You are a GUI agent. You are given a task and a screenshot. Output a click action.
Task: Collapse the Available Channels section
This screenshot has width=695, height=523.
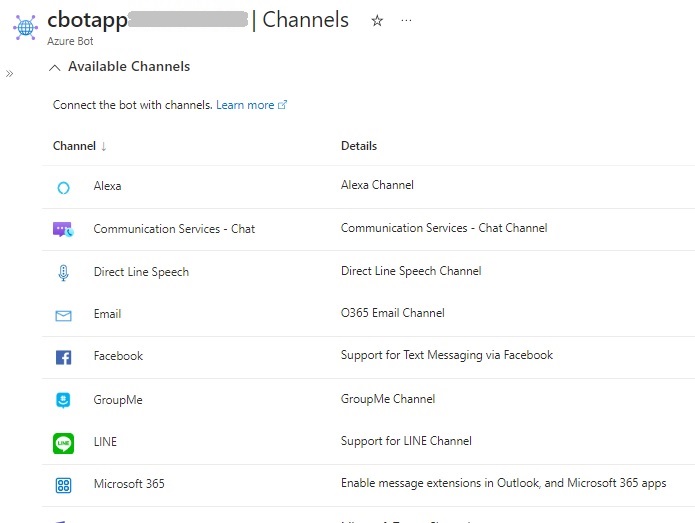(54, 68)
